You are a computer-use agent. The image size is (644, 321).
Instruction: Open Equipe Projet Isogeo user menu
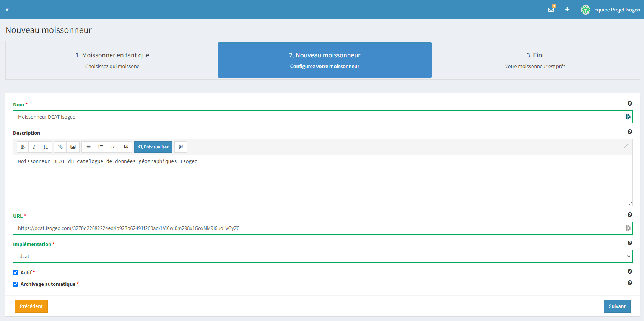click(617, 10)
